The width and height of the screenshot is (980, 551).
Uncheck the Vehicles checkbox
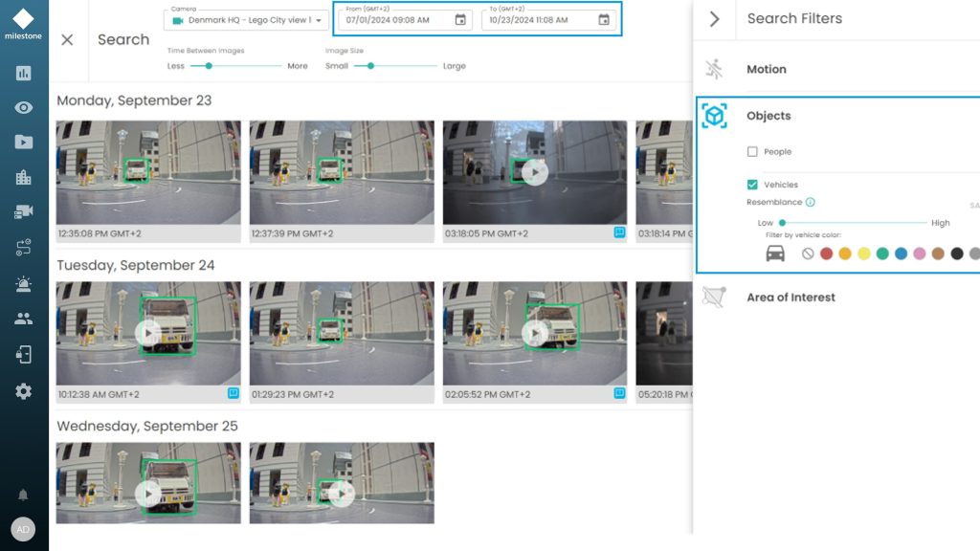click(x=752, y=185)
